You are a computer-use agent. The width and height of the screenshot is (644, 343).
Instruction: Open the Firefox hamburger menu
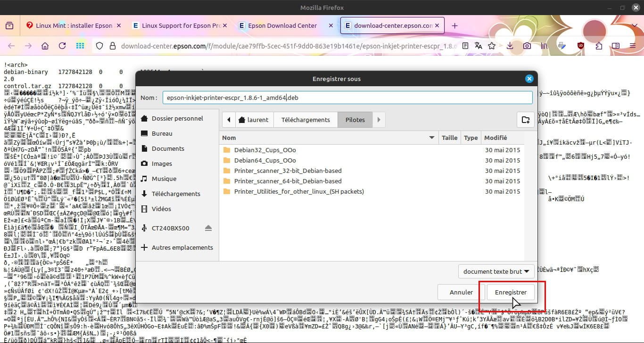pos(634,46)
